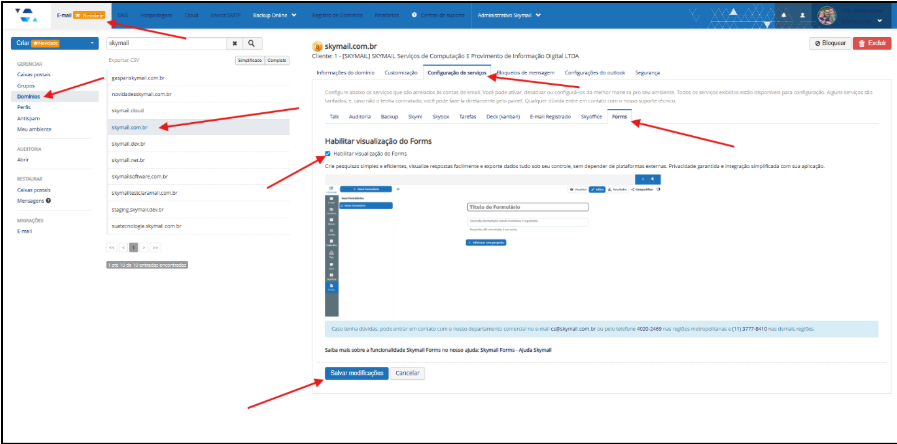Expand the Administrativo Skymail dropdown
The image size is (897, 444).
click(509, 16)
